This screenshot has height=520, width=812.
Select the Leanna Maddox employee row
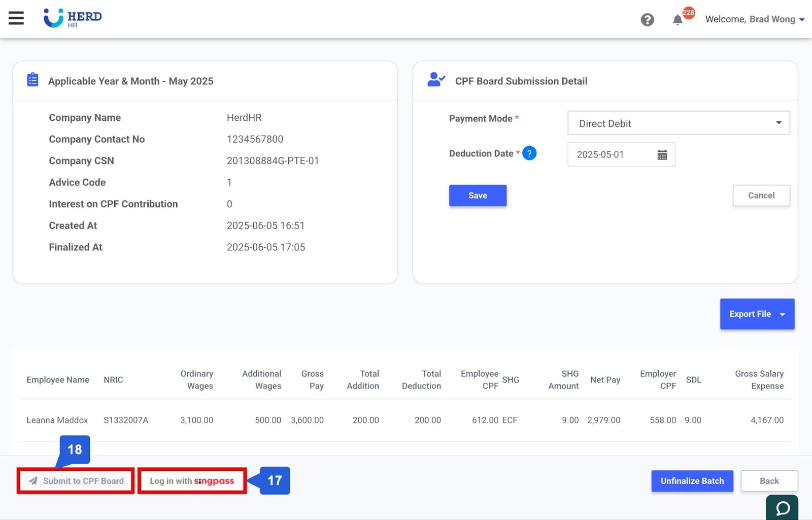57,420
